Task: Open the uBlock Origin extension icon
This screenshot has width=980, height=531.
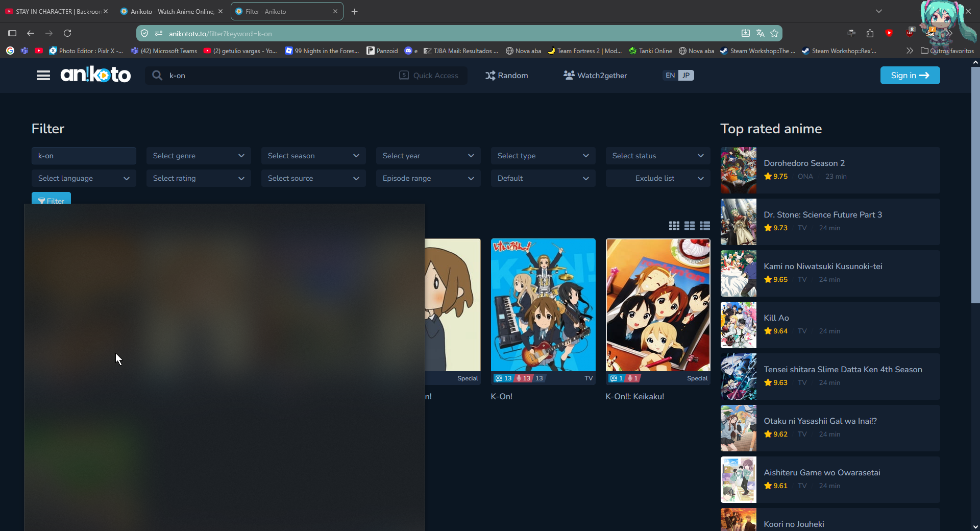Action: 910,33
